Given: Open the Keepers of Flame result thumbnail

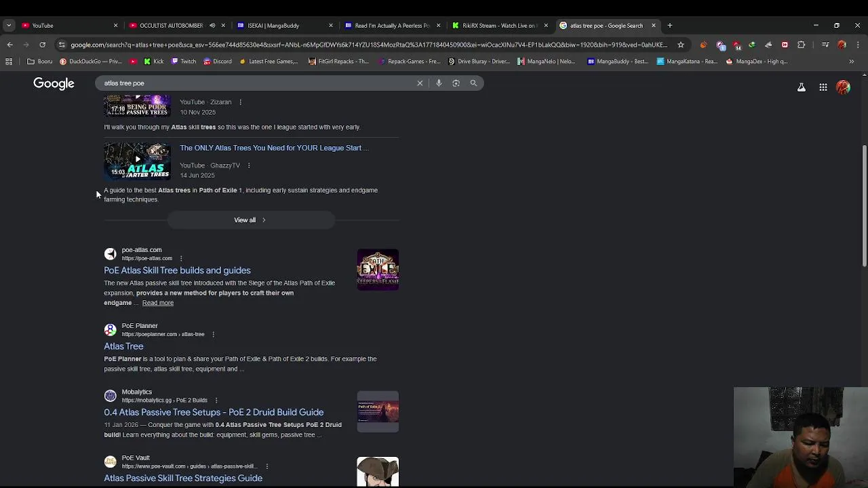Looking at the screenshot, I should point(378,270).
